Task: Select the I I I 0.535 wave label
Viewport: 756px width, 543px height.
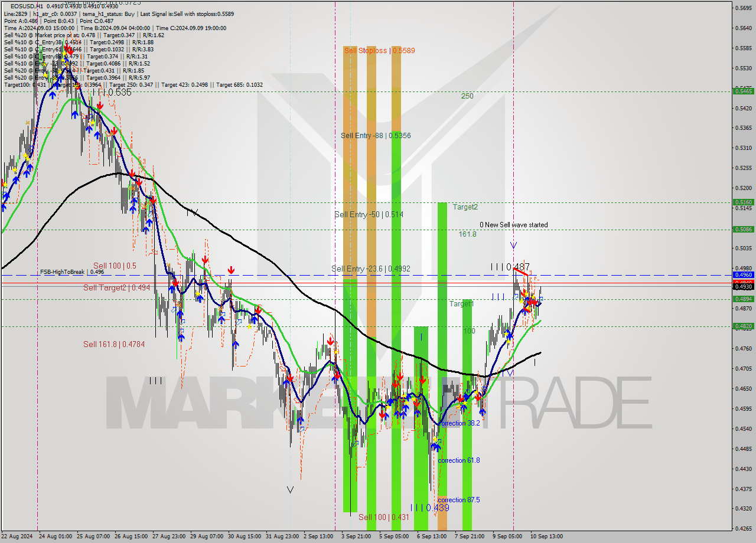Action: point(112,93)
